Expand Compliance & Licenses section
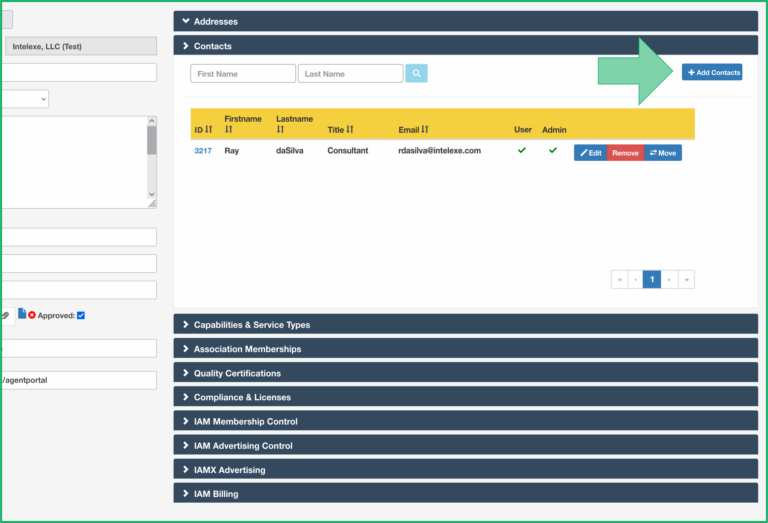 click(x=465, y=397)
